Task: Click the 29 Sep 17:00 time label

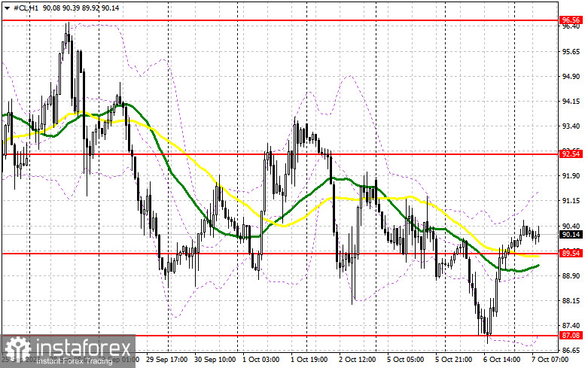Action: pyautogui.click(x=167, y=360)
